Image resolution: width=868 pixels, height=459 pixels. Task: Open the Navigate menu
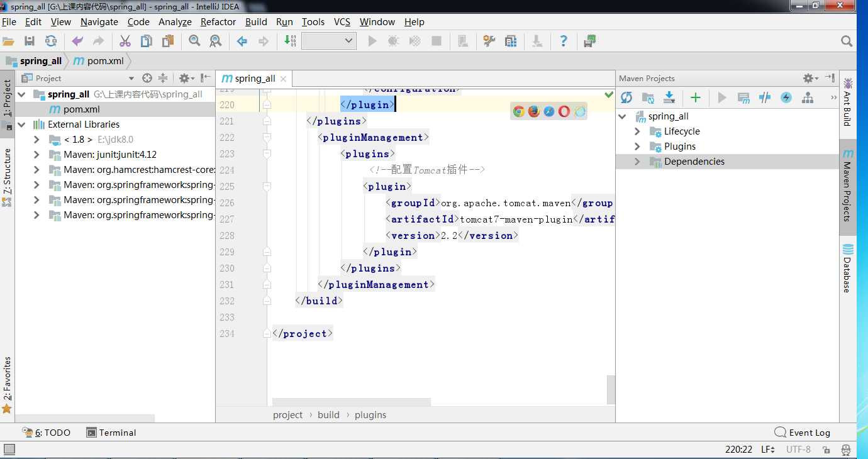pyautogui.click(x=99, y=21)
